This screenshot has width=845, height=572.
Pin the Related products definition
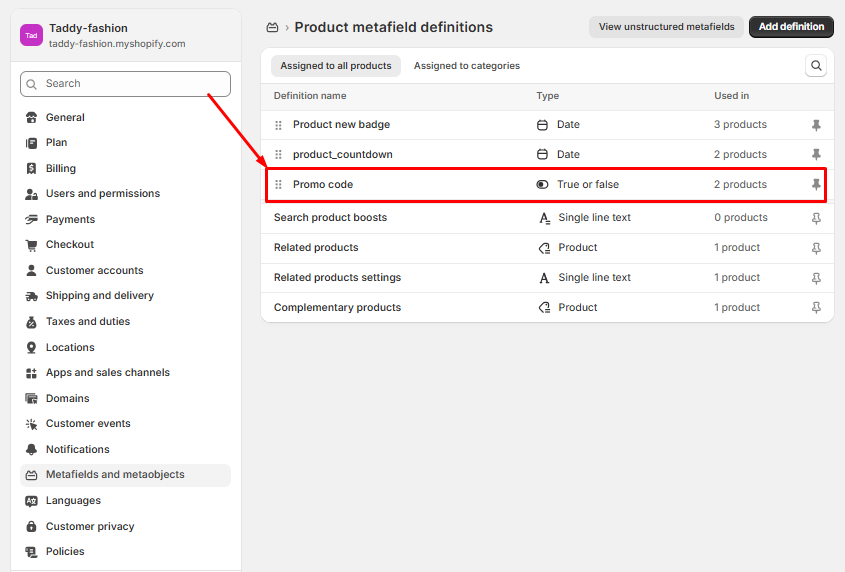pos(816,248)
